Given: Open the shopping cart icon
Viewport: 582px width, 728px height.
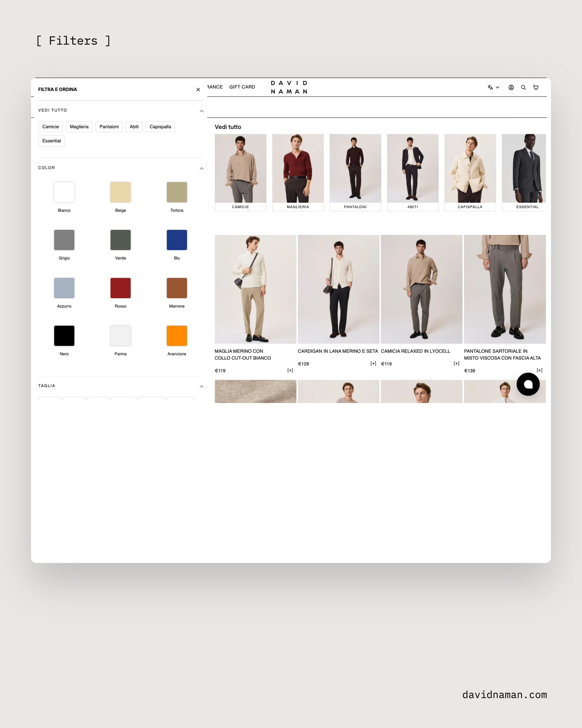Looking at the screenshot, I should 536,87.
